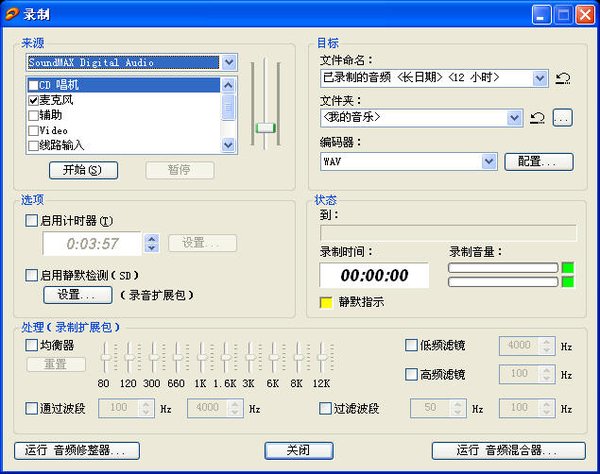Increase timer value with up arrow
This screenshot has width=600, height=474.
[151, 238]
